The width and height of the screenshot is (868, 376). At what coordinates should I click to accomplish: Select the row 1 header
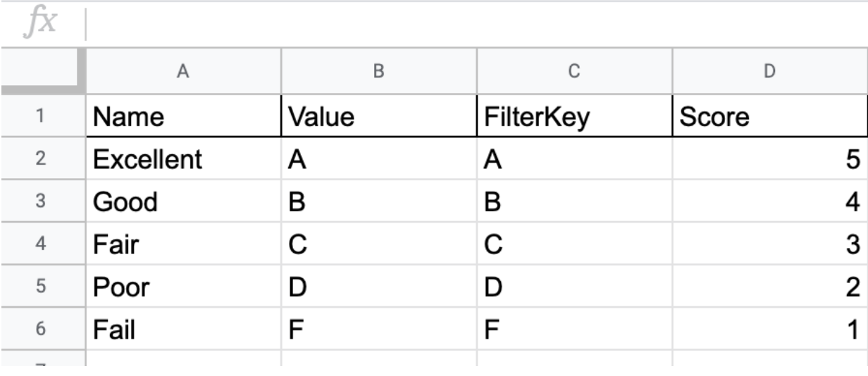[x=42, y=120]
